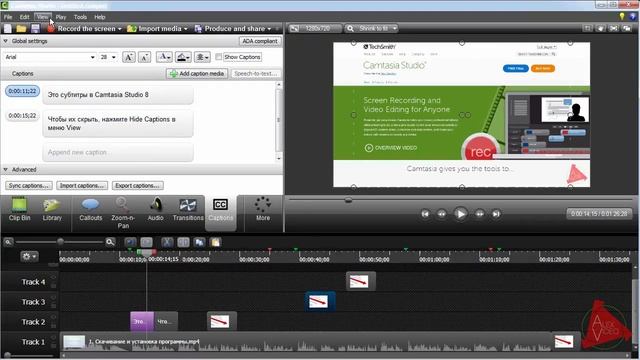Click the timeline redo icon
Viewport: 640px width, 360px height.
(x=147, y=242)
